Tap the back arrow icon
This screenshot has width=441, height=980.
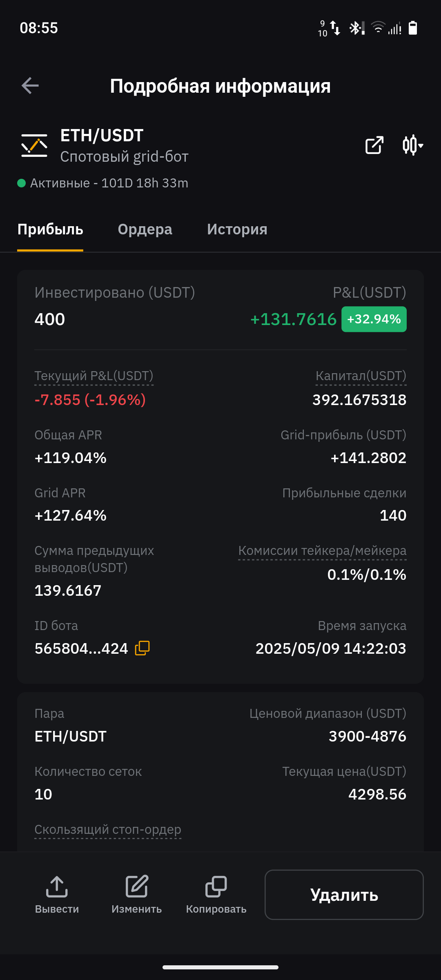(30, 86)
